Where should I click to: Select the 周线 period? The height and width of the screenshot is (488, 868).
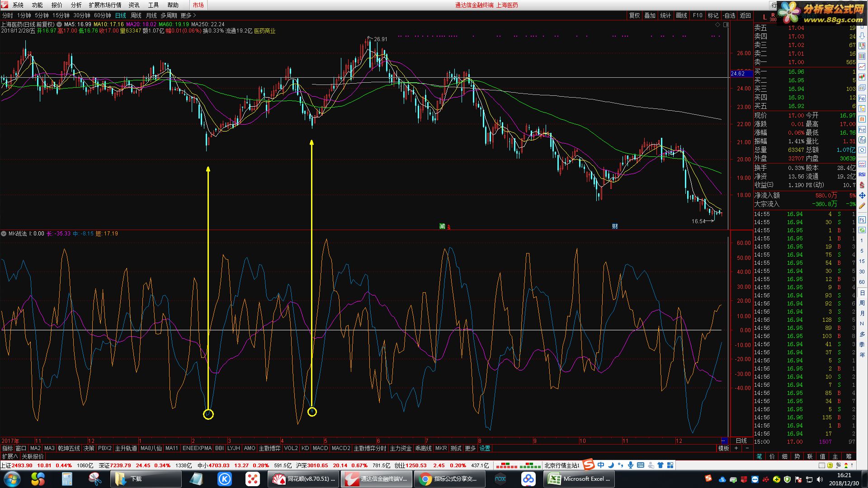[136, 15]
